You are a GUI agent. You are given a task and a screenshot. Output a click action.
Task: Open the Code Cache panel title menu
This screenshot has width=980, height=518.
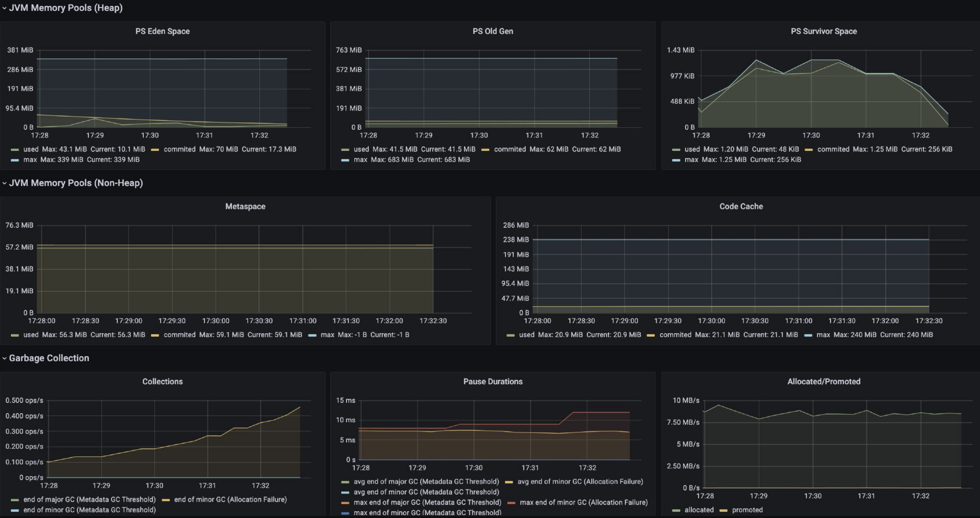click(741, 207)
